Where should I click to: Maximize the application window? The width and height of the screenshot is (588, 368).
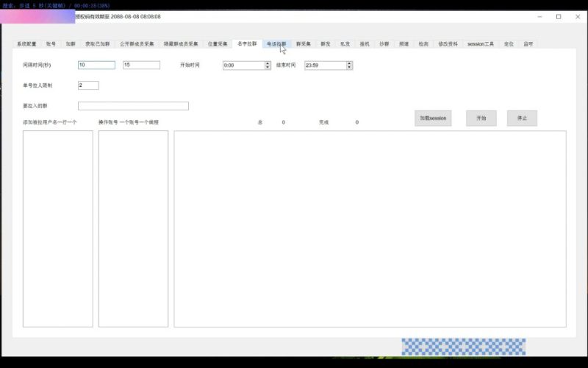[558, 16]
